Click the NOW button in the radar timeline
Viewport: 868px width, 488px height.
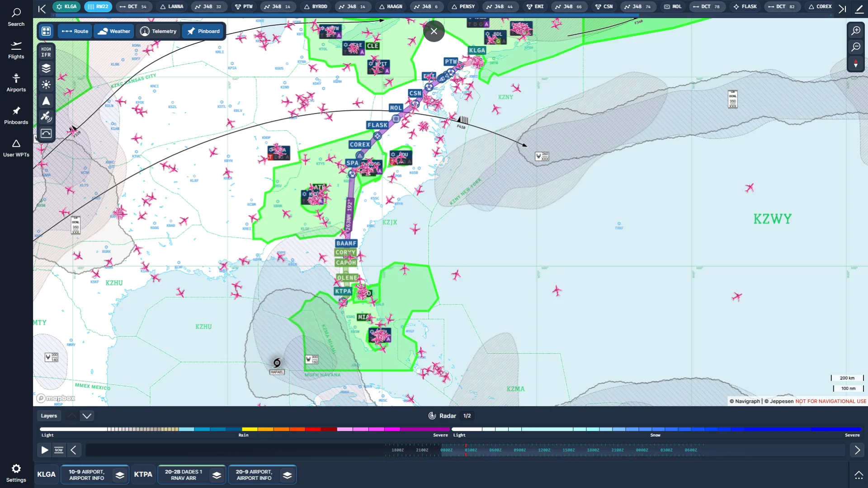[59, 450]
